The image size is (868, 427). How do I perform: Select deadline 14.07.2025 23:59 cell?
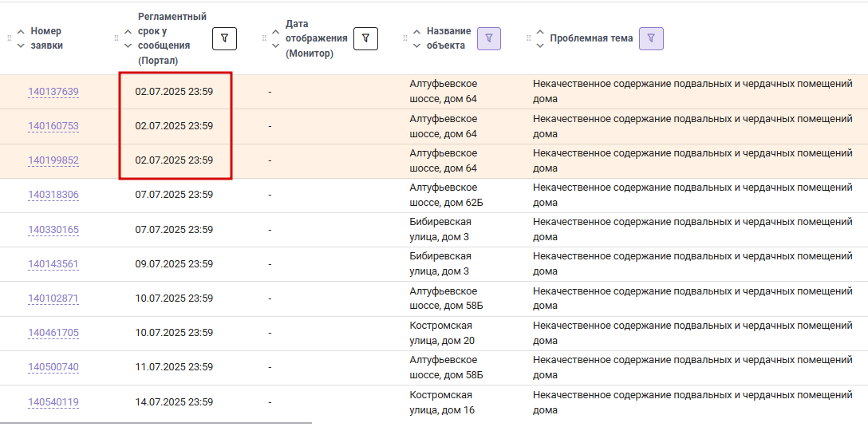click(174, 401)
